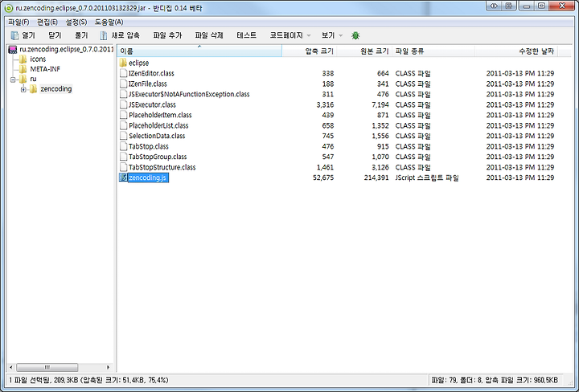Click the Close (닫기) toolbar button
Viewport: 579px width, 392px height.
(x=55, y=35)
